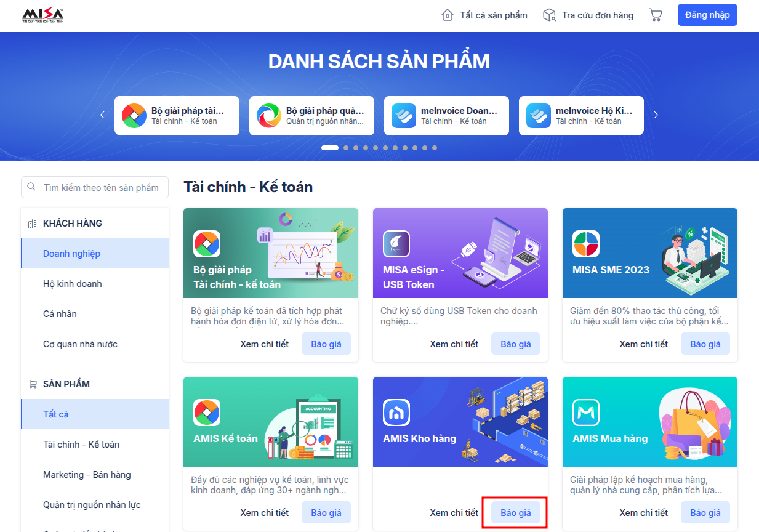Click the meInvoice Hộ Kinh doanh carousel icon

pos(539,116)
